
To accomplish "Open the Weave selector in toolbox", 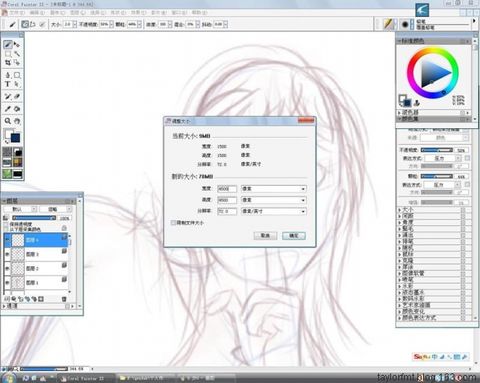I will point(18,162).
